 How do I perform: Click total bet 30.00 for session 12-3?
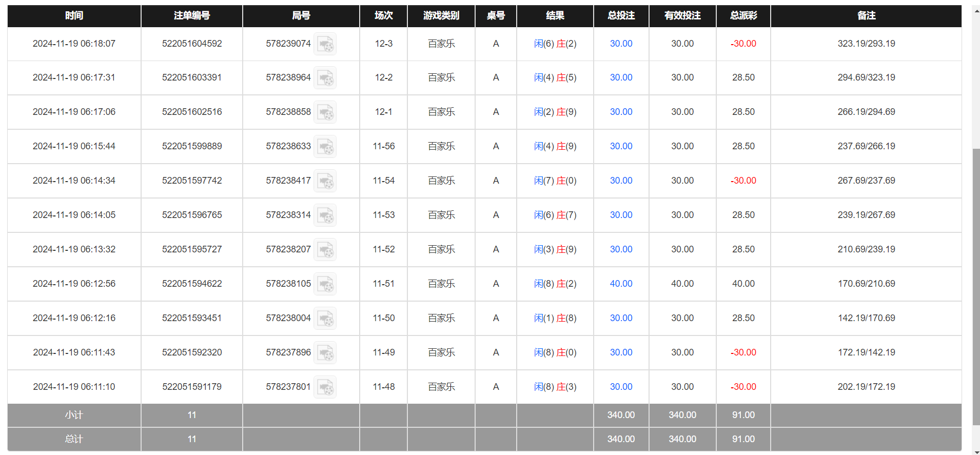(x=621, y=44)
